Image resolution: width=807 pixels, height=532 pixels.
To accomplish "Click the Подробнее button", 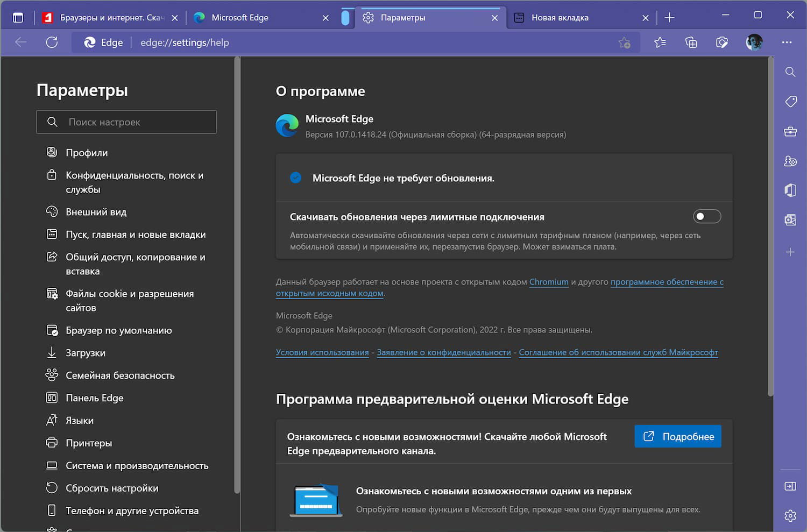I will 678,436.
